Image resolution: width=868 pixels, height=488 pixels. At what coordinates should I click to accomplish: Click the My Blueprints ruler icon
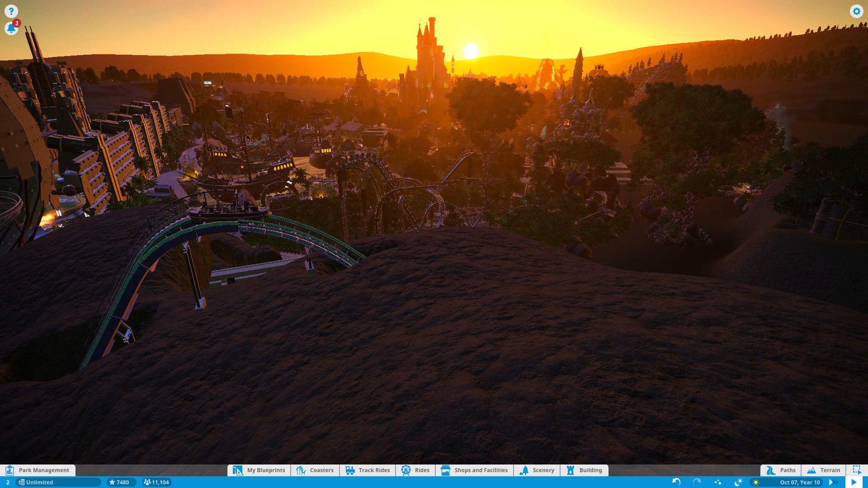[x=238, y=470]
